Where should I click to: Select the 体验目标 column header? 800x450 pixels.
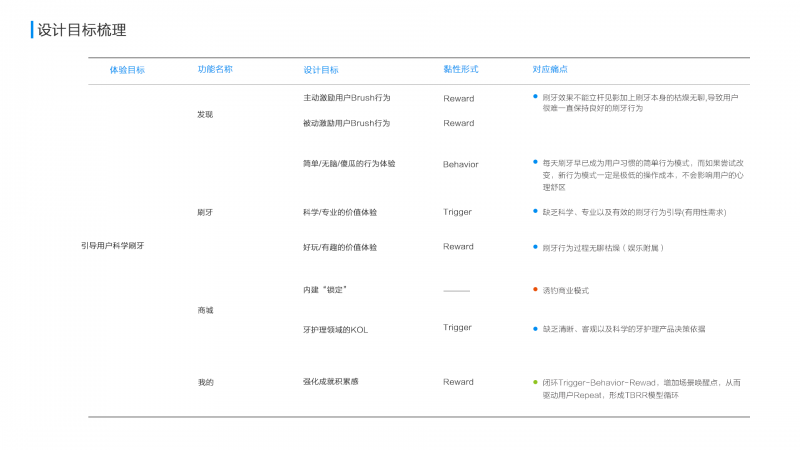[127, 70]
